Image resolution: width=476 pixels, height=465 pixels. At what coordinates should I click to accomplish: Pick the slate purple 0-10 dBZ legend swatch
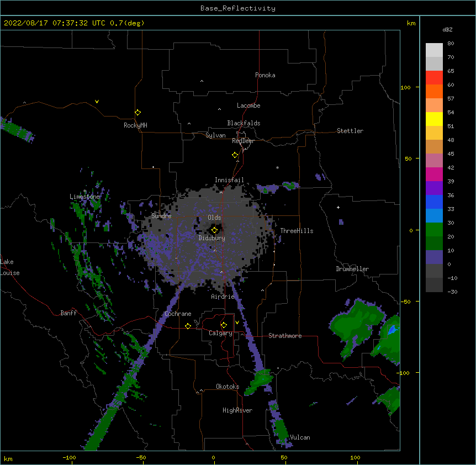click(x=434, y=257)
